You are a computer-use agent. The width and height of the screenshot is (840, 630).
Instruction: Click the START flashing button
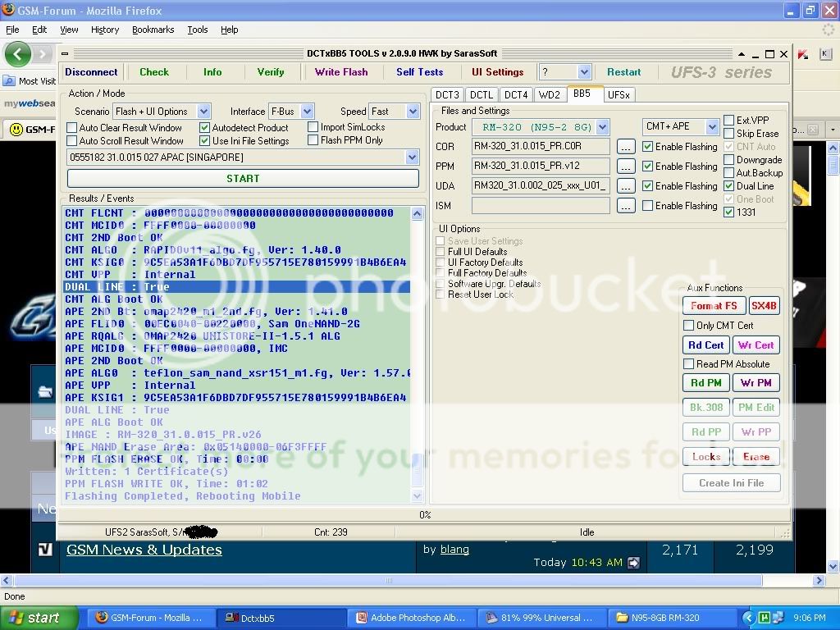click(x=243, y=178)
